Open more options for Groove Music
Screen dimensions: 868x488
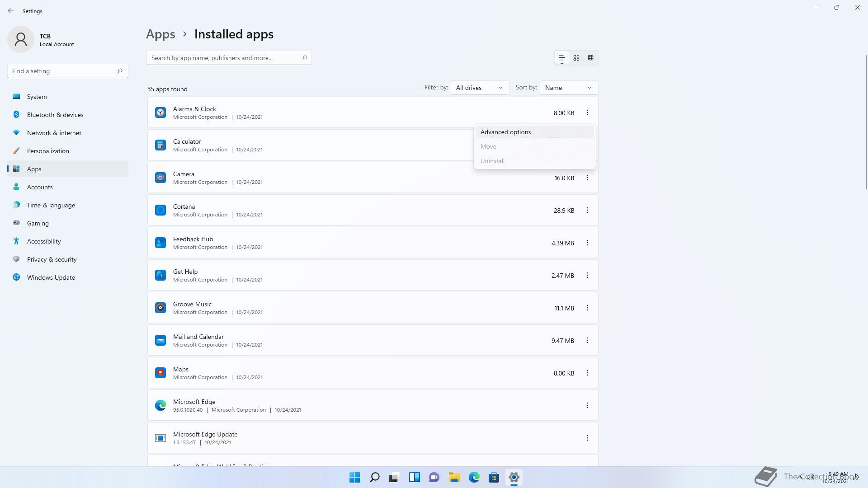coord(587,308)
